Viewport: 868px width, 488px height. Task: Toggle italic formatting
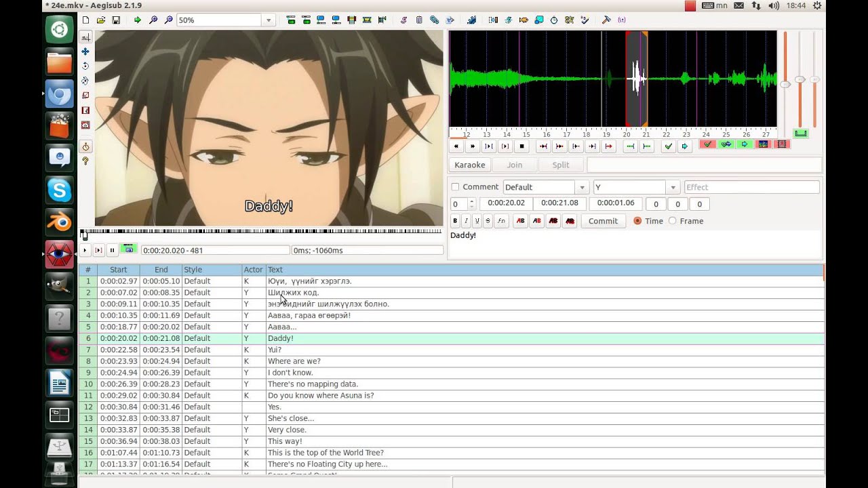point(466,221)
